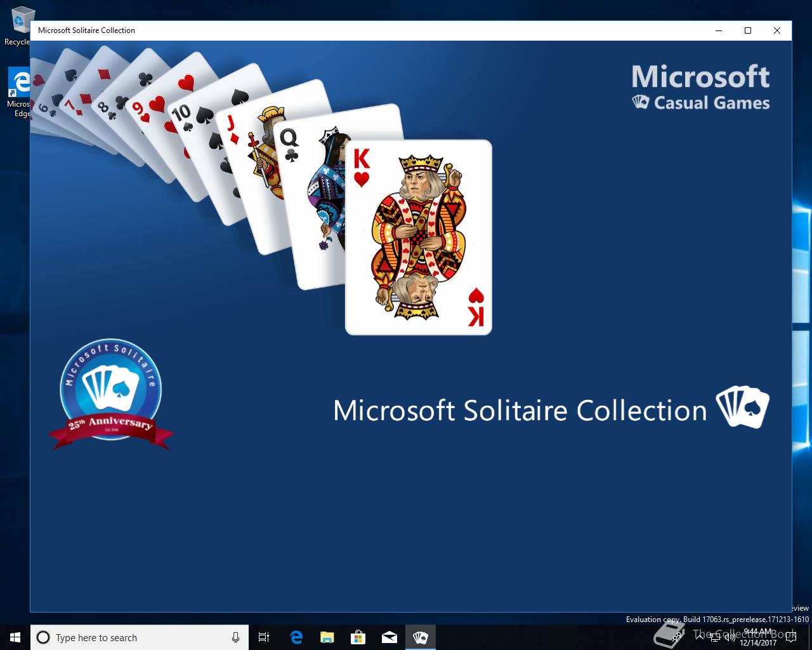Close the Microsoft Solitaire Collection window
The height and width of the screenshot is (650, 812).
pyautogui.click(x=777, y=30)
